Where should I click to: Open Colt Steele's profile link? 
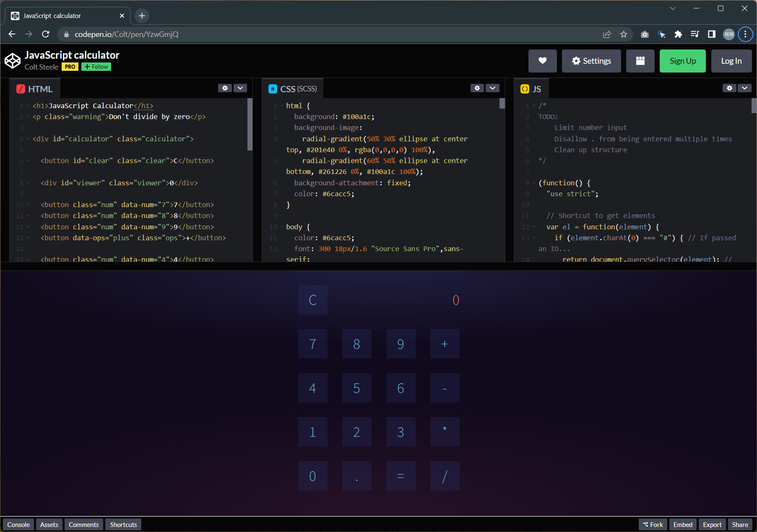pos(41,67)
